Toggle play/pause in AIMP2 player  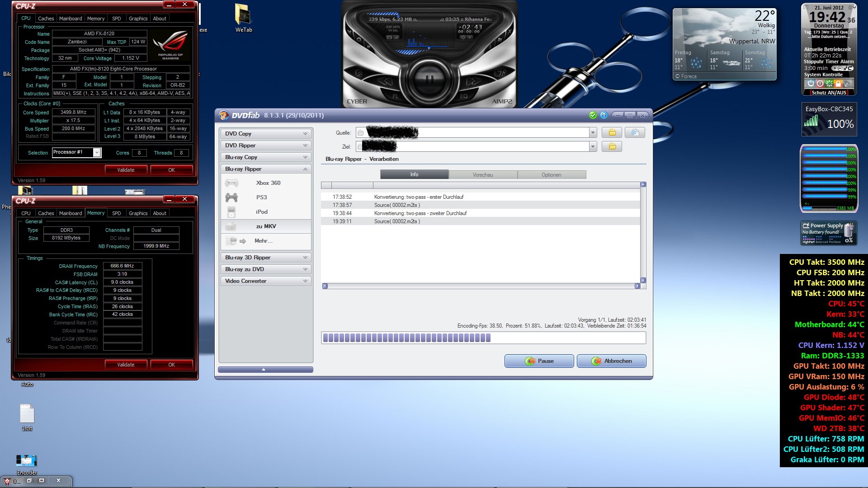pyautogui.click(x=429, y=80)
